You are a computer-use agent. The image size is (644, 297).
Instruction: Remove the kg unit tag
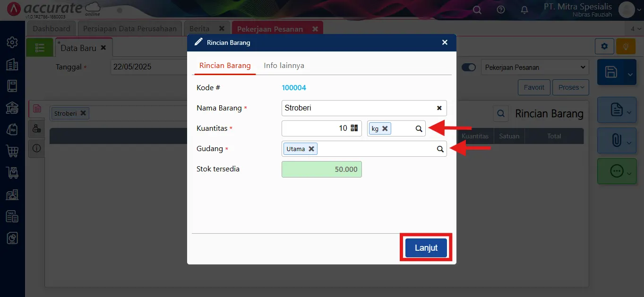(x=385, y=128)
